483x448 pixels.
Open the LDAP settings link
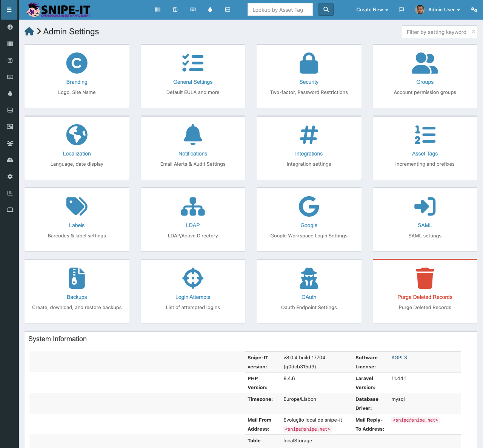[193, 225]
